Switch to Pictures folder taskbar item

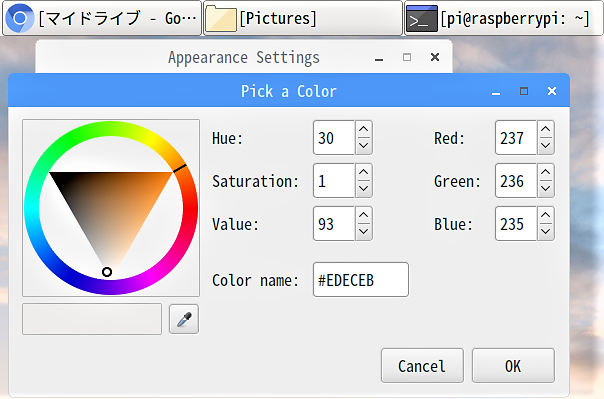click(x=303, y=18)
